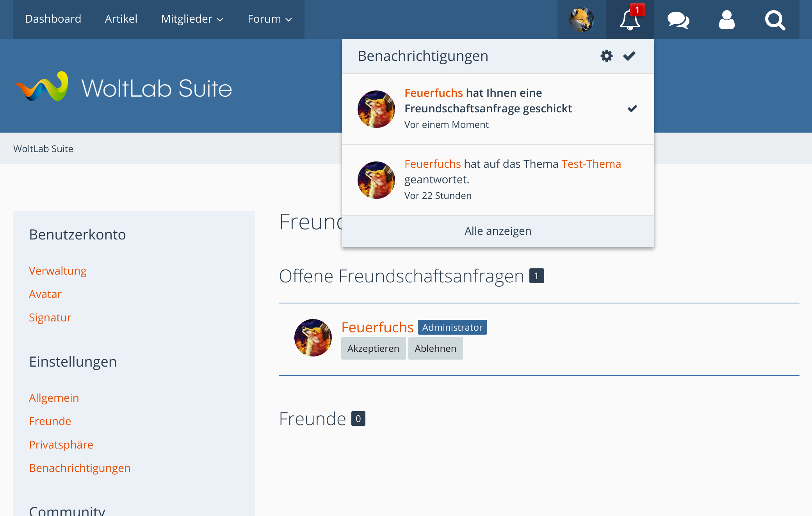Click the wolf avatar in top bar

click(x=581, y=20)
